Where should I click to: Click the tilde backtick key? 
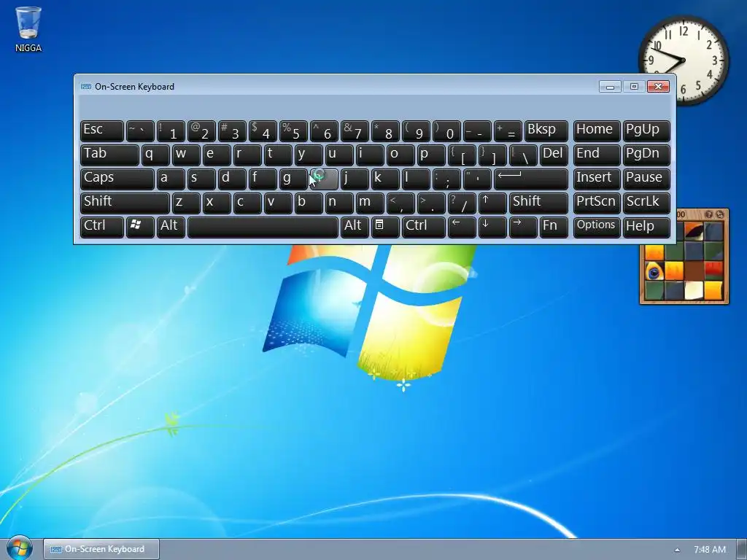(140, 131)
